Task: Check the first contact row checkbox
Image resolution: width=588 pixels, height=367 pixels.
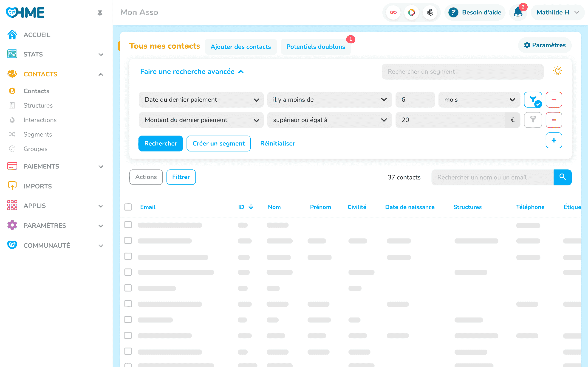Action: tap(128, 225)
